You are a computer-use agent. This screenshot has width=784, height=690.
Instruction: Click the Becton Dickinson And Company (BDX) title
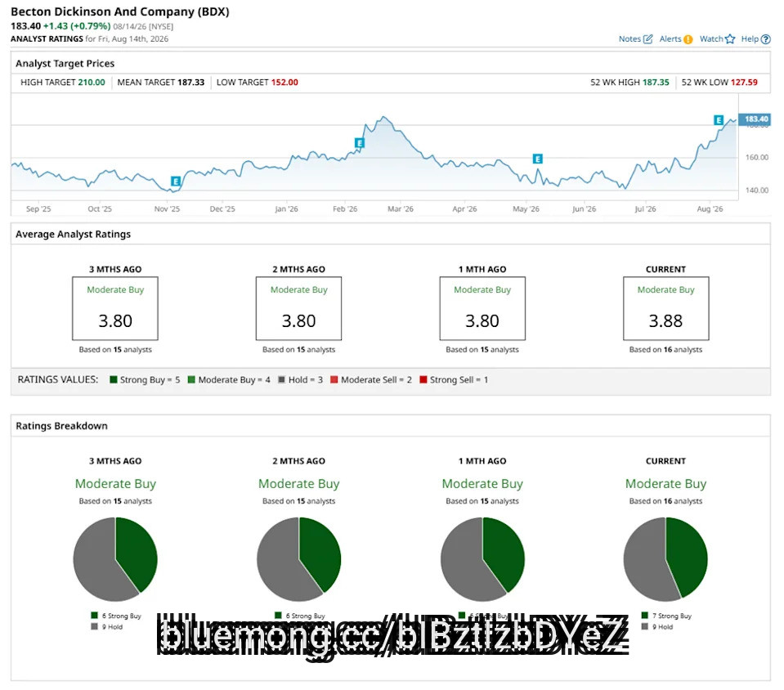tap(120, 11)
